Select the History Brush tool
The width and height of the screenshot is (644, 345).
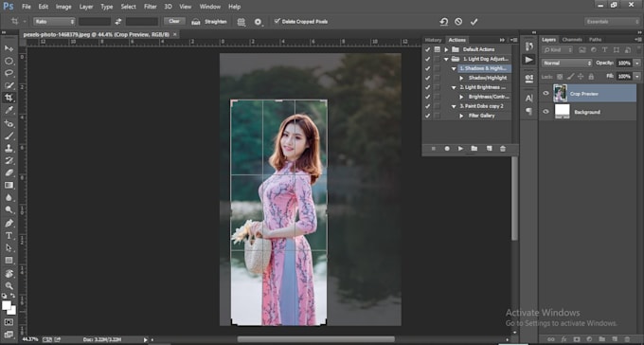(x=9, y=160)
